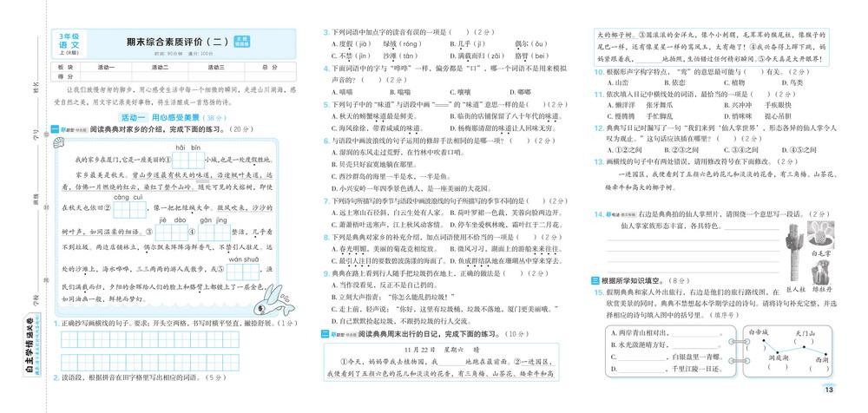868x413 pixels.
Task: Click the 绯牡丹 cactus picture
Action: 822,273
